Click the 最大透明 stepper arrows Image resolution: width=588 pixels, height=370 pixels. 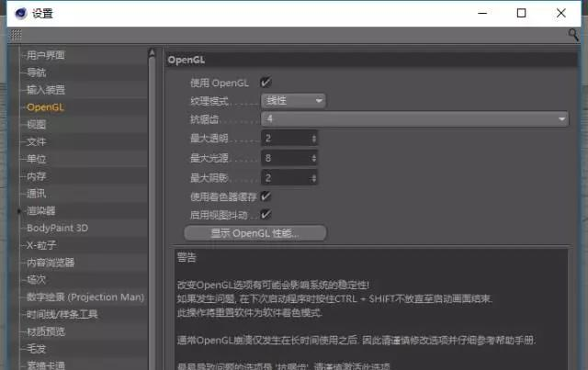click(314, 139)
